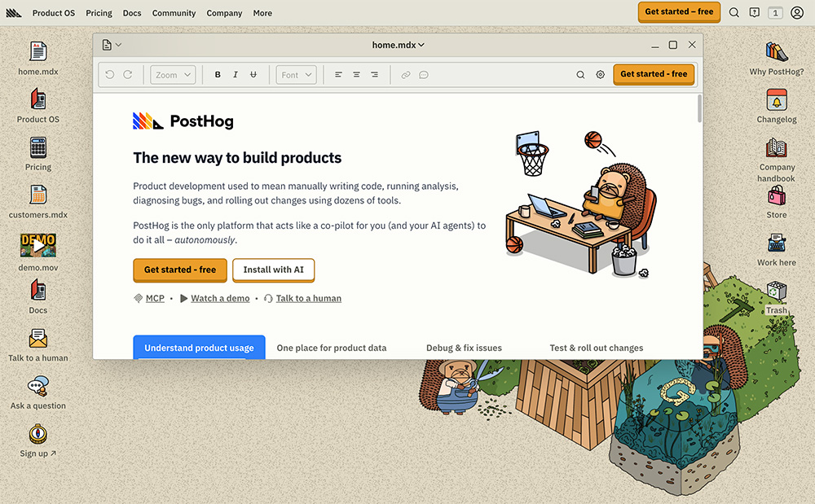Image resolution: width=815 pixels, height=504 pixels.
Task: Expand the home.mdx title dropdown
Action: point(399,45)
